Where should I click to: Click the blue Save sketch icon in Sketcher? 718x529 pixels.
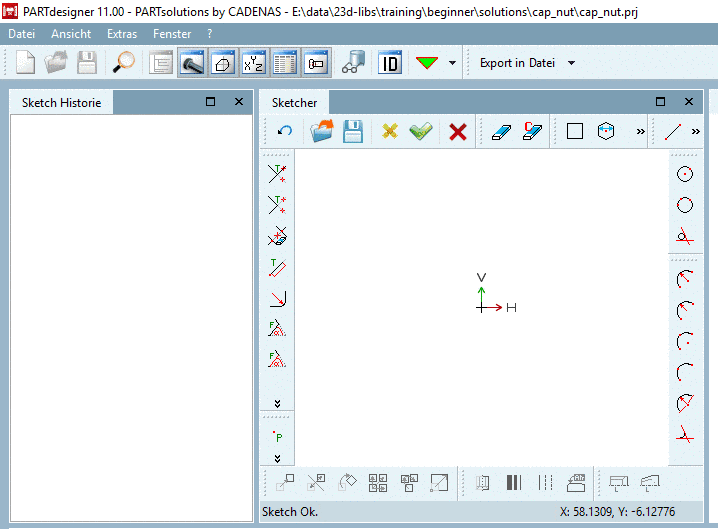353,131
